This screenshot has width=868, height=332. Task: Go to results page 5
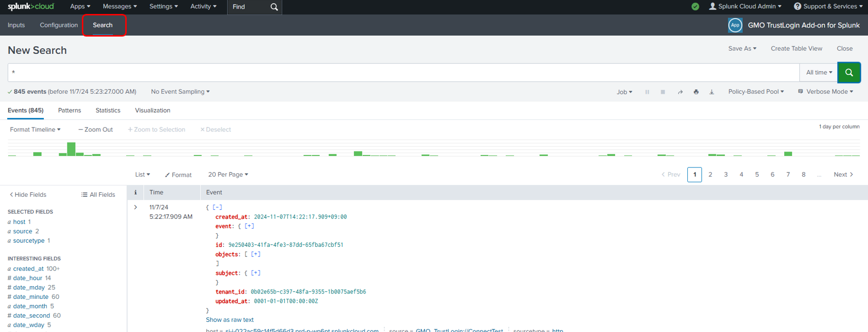(x=757, y=175)
